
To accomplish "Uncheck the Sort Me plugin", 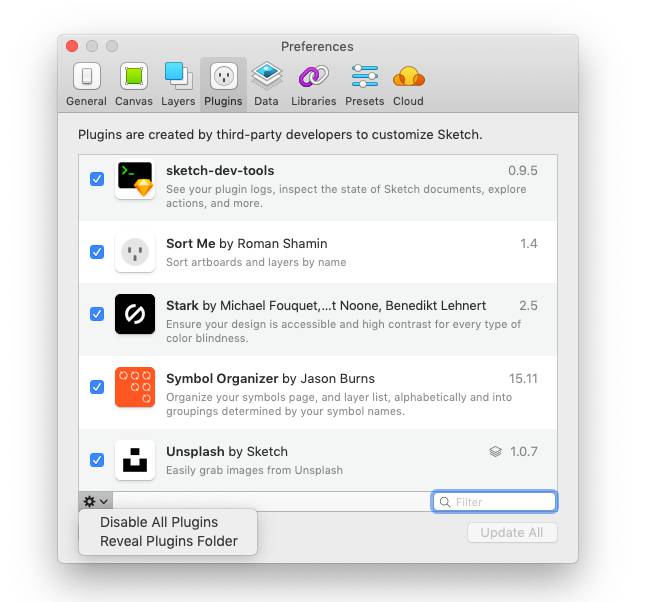I will pos(97,252).
